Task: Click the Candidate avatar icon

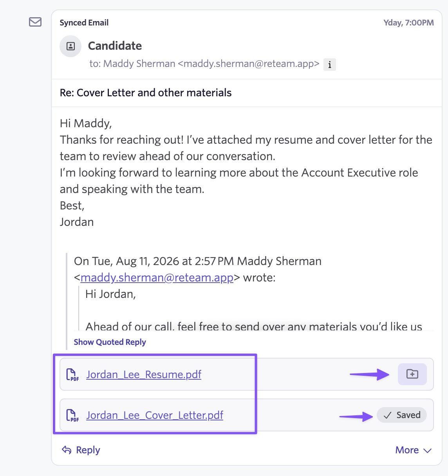Action: [70, 46]
